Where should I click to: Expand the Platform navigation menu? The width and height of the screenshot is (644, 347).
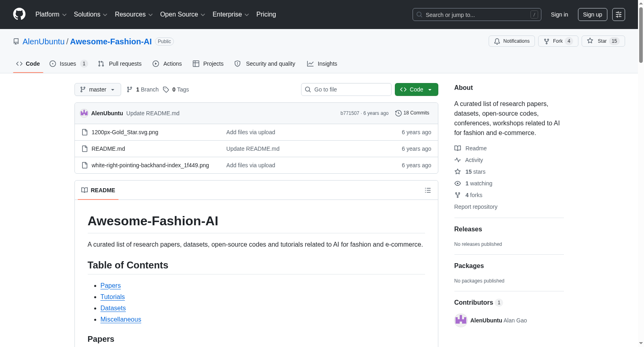[x=51, y=15]
